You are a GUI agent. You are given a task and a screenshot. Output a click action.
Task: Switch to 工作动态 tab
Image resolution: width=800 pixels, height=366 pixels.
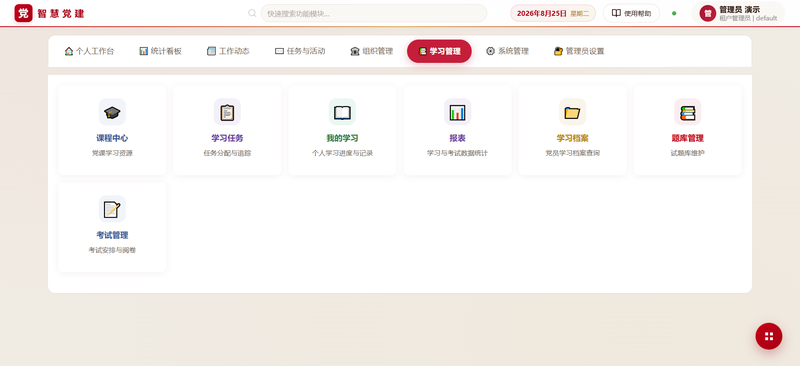pyautogui.click(x=228, y=51)
